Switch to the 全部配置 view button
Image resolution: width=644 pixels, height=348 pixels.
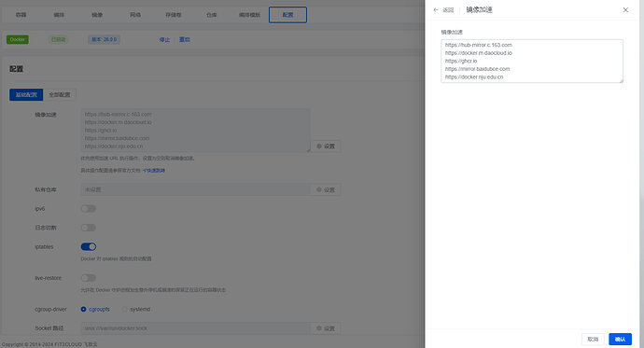click(x=60, y=95)
